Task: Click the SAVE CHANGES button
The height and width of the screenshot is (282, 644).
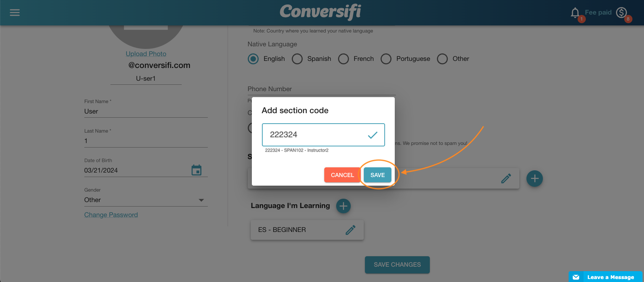Action: click(x=397, y=264)
